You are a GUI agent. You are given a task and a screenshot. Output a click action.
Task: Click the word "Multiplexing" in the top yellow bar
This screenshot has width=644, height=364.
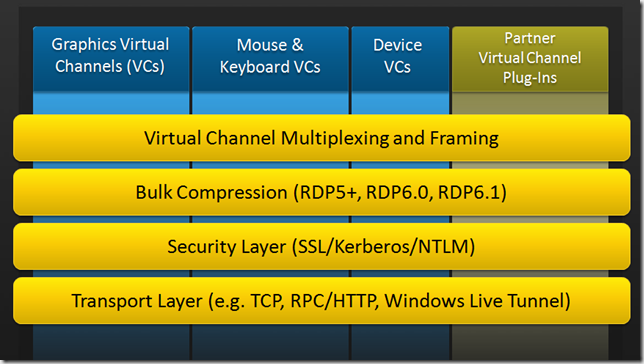[335, 138]
